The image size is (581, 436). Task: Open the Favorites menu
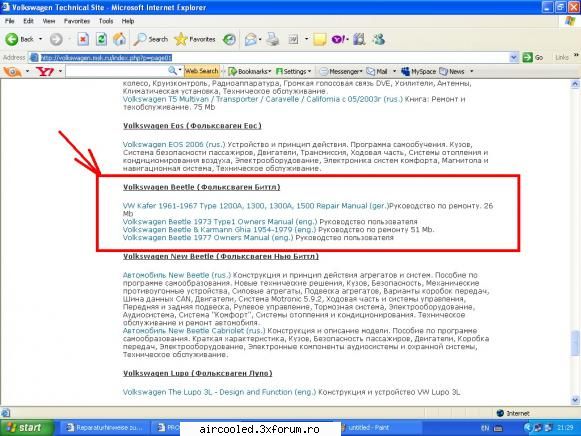[77, 21]
